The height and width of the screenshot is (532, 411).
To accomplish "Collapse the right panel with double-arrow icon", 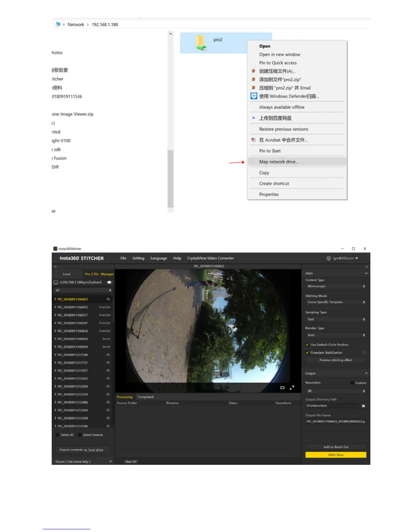I will click(366, 267).
